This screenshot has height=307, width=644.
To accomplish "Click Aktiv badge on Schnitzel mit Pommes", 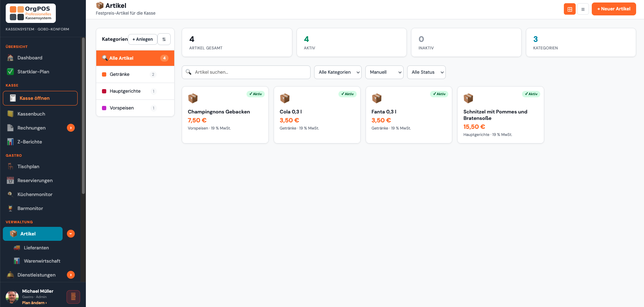I will pyautogui.click(x=531, y=94).
